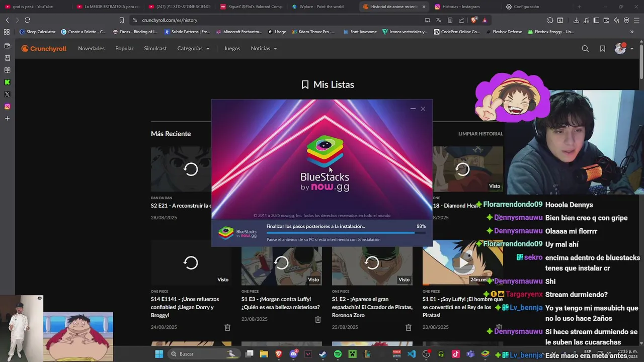Toggle the browser sidebar panel icon
The image size is (644, 362).
tap(596, 20)
